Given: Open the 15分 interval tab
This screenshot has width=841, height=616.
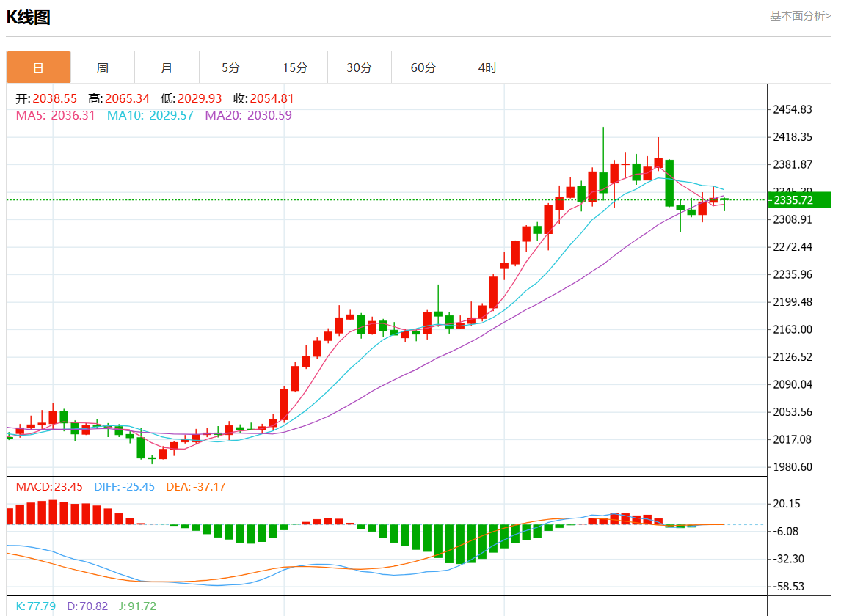Looking at the screenshot, I should pyautogui.click(x=296, y=67).
